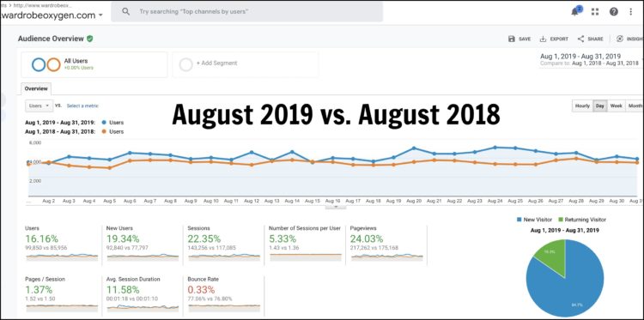Open the three-dot more options menu
The image size is (644, 320).
631,11
